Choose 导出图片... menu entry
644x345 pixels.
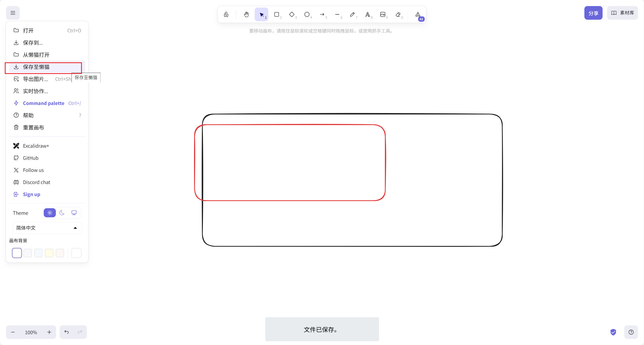point(47,79)
